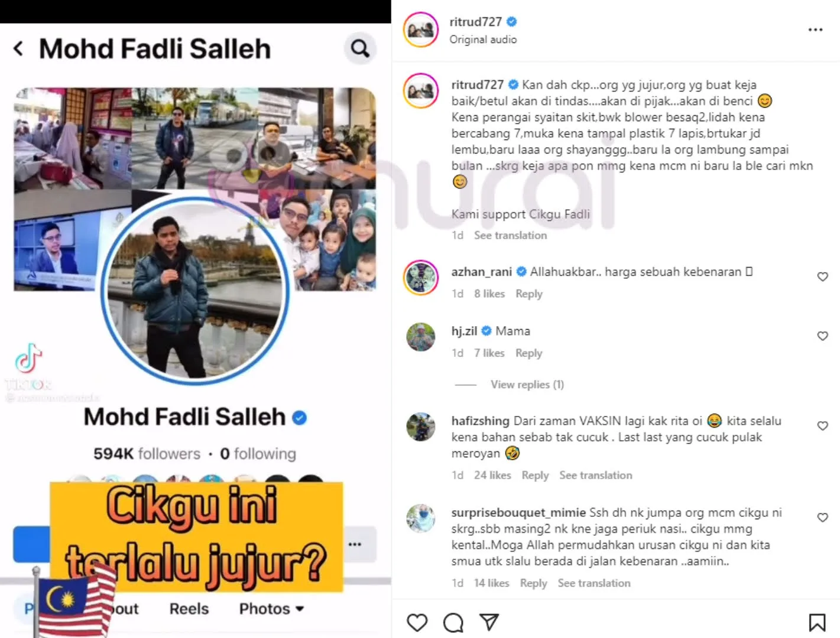See translation of surprisebouquet_mimie's comment
Image resolution: width=840 pixels, height=638 pixels.
point(594,583)
